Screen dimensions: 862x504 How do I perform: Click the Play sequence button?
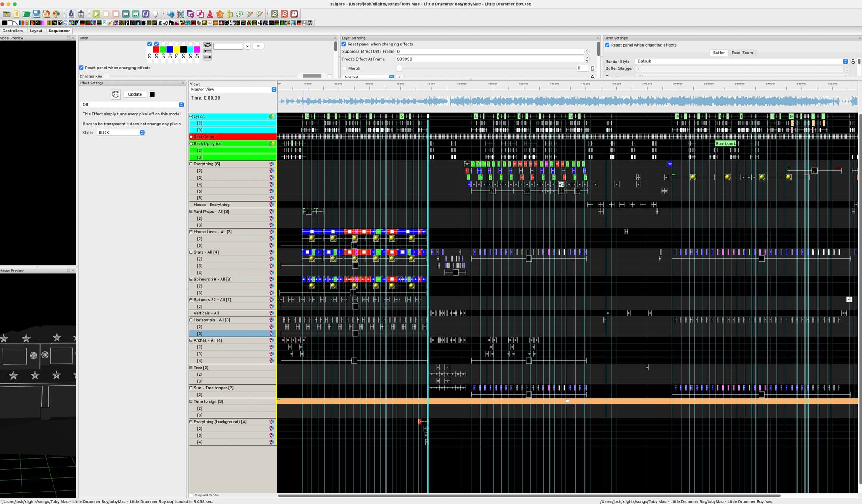96,14
